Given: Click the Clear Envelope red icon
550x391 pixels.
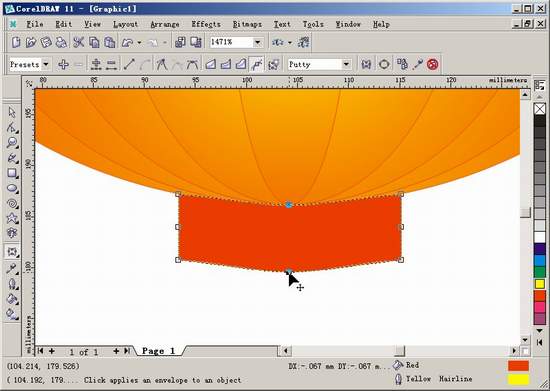Looking at the screenshot, I should point(432,65).
